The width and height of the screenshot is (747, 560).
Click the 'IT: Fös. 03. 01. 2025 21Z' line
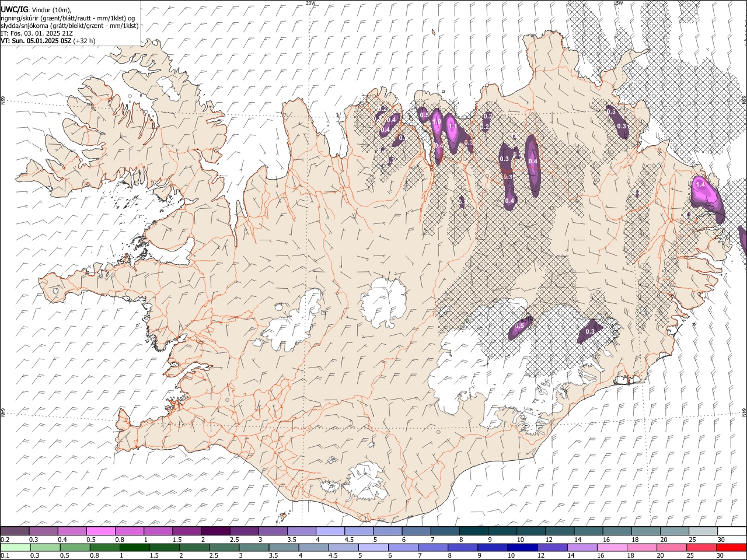(37, 33)
